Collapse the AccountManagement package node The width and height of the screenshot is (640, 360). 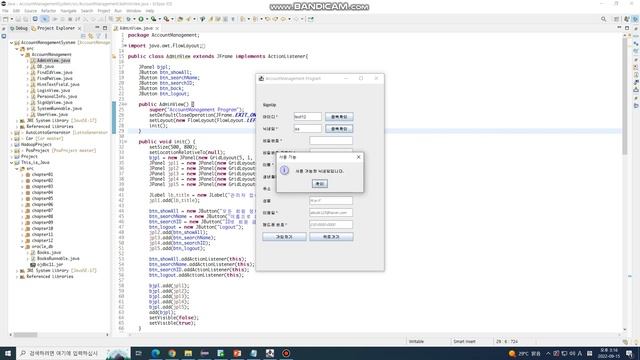22,54
